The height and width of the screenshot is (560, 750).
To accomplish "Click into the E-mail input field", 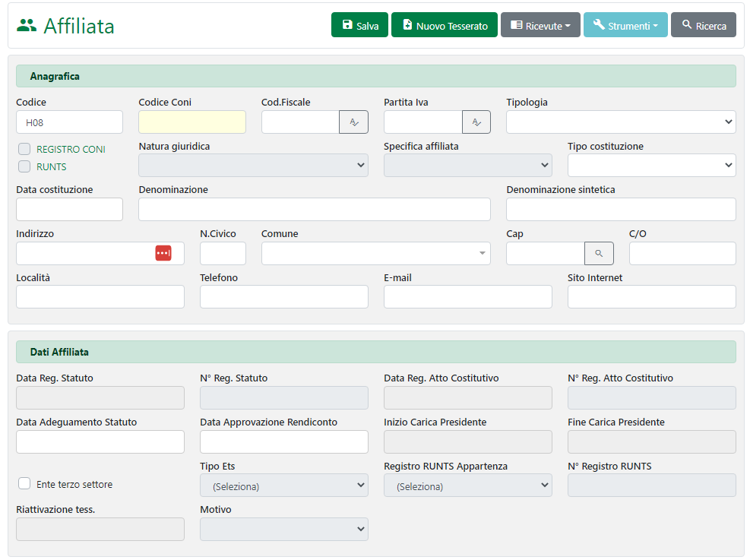I will [467, 297].
